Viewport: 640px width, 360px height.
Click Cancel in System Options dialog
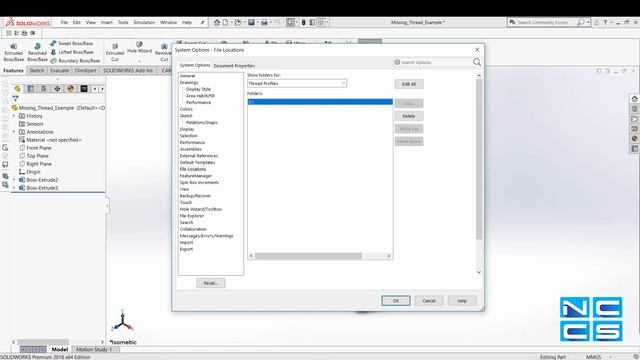pyautogui.click(x=429, y=301)
